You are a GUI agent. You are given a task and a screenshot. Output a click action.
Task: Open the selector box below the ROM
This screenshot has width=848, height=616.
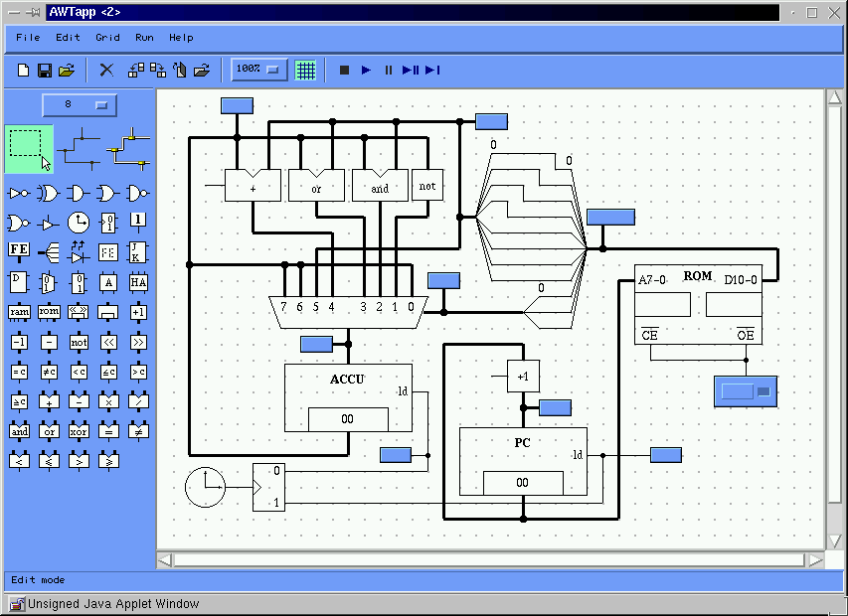pyautogui.click(x=745, y=391)
